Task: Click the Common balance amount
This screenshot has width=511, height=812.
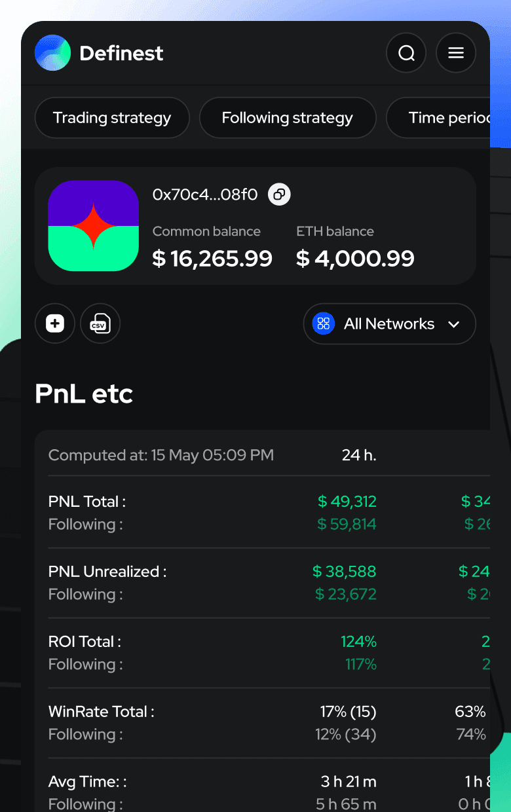Action: tap(212, 259)
